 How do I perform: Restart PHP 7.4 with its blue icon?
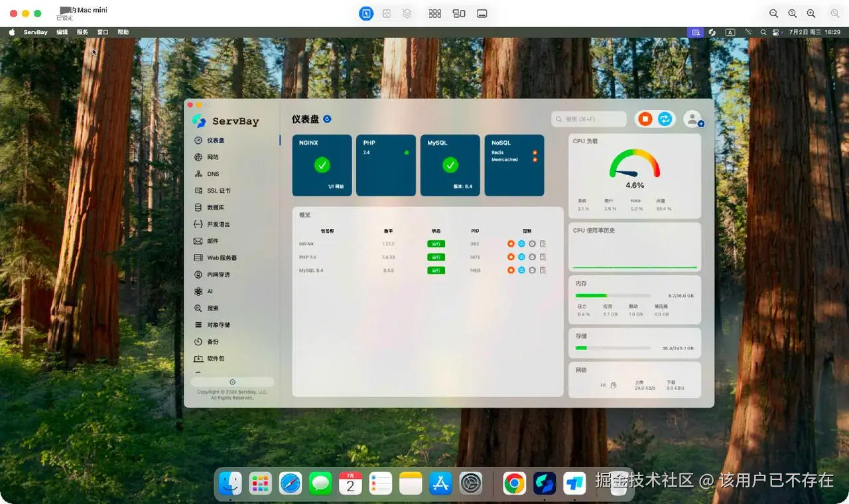[x=521, y=257]
